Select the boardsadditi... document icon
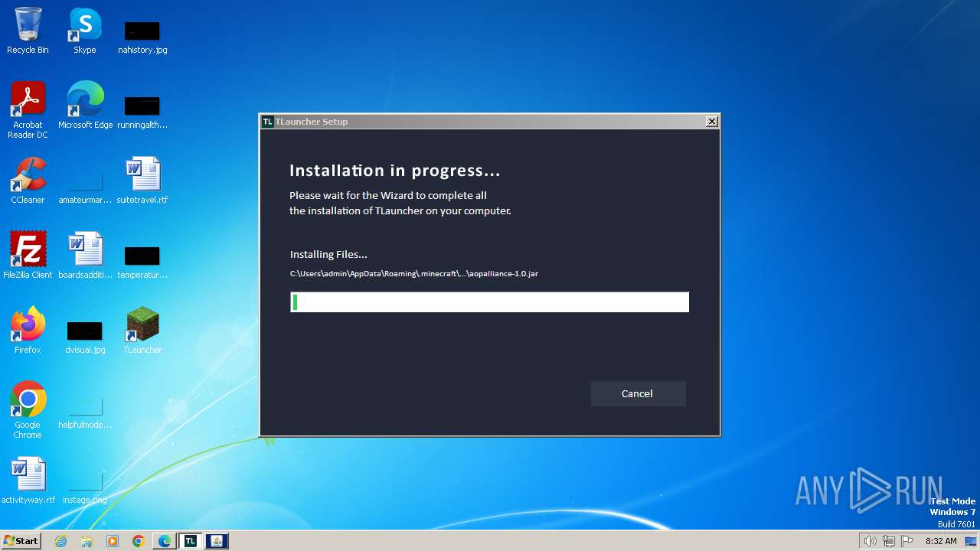This screenshot has width=980, height=551. 85,256
